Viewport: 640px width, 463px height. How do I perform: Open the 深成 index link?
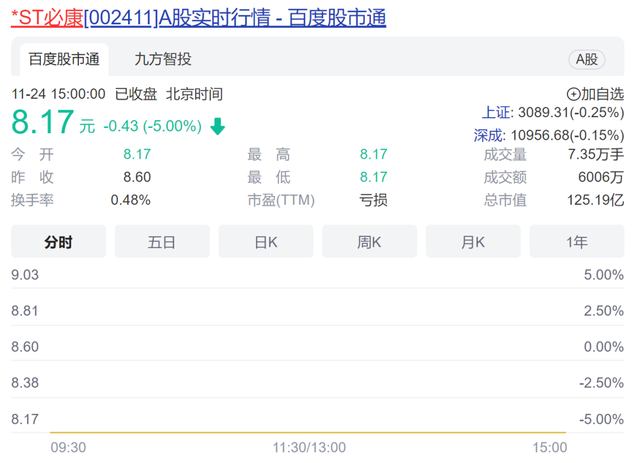click(x=488, y=135)
